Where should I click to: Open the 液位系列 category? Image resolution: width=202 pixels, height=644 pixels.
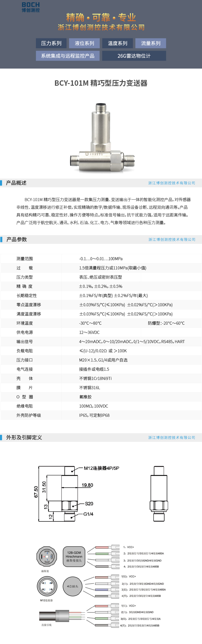84,43
